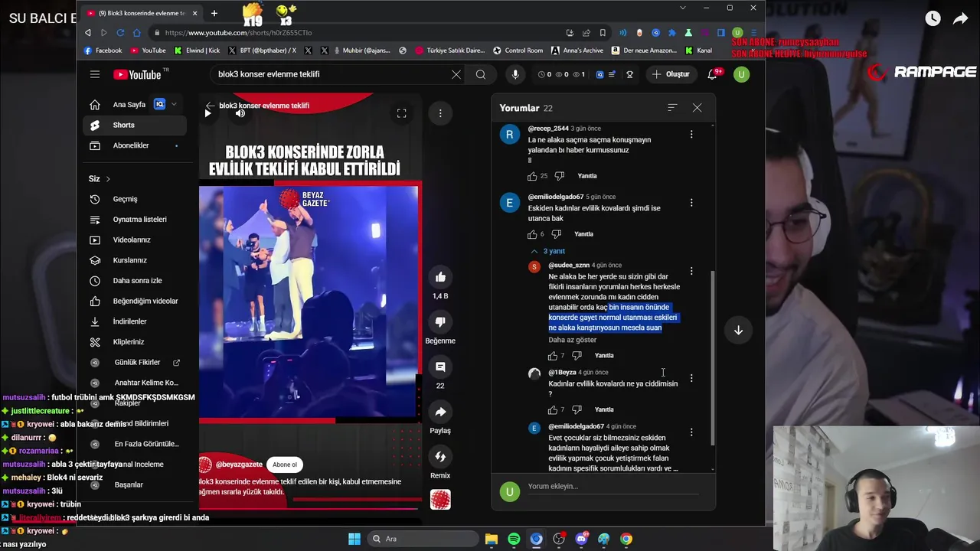Dislike the Shorts video
980x551 pixels.
(x=440, y=321)
